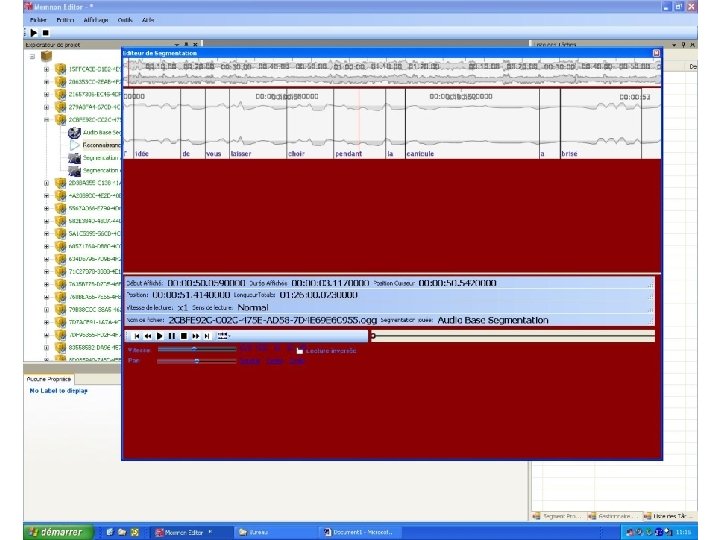Click the Play icon in the main toolbar

[34, 33]
